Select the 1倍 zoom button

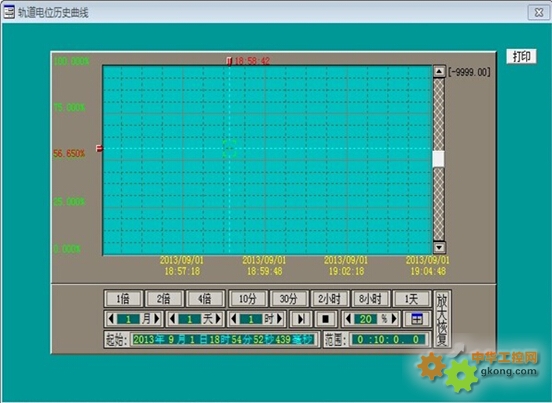click(x=123, y=299)
